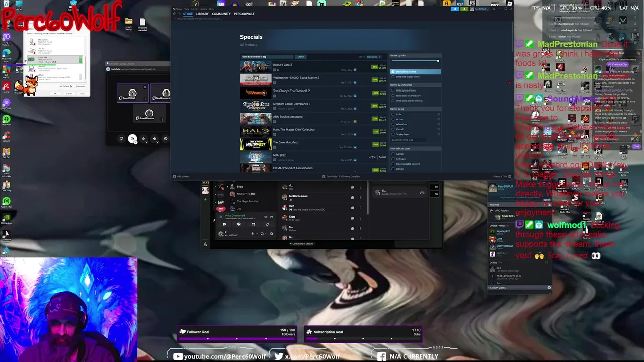Open Discord user settings gear
This screenshot has width=644, height=362.
(x=272, y=234)
